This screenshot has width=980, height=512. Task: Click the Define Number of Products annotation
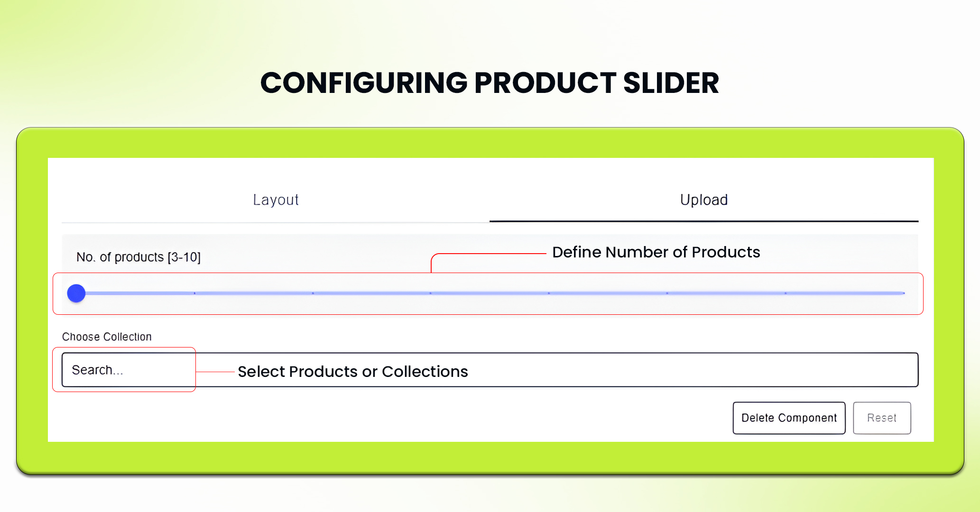pos(656,252)
